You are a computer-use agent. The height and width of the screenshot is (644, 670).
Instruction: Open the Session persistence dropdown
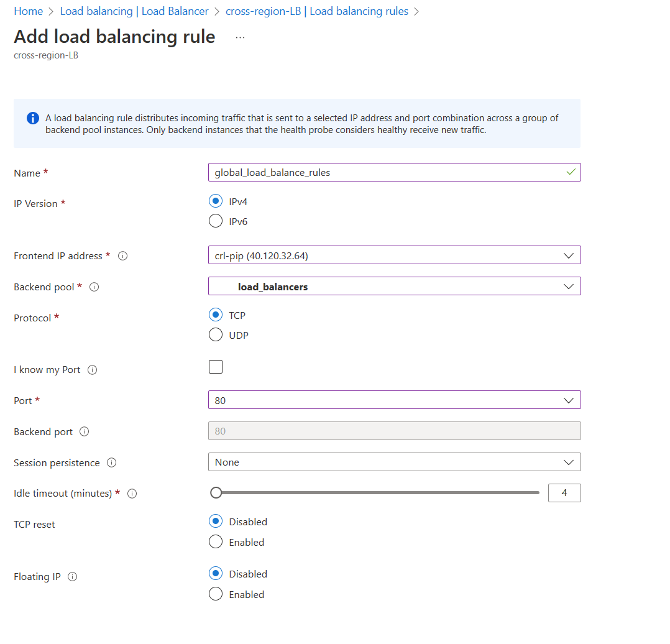point(568,462)
